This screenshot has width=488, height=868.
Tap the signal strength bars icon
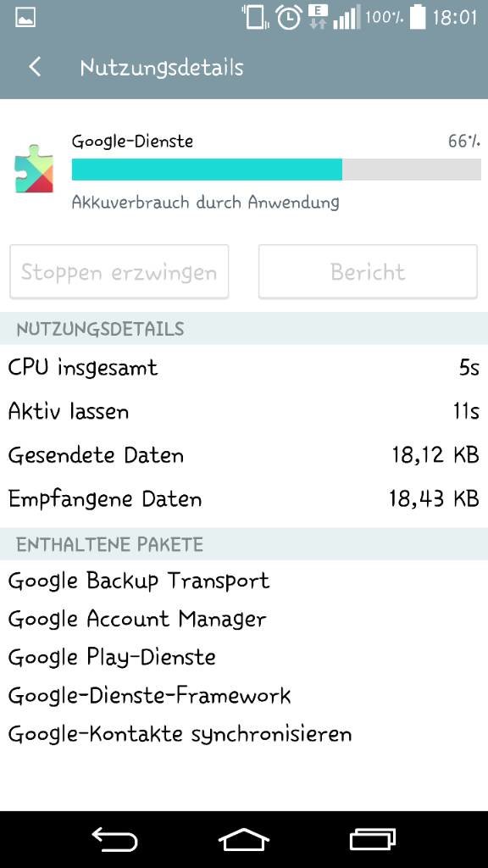click(347, 17)
